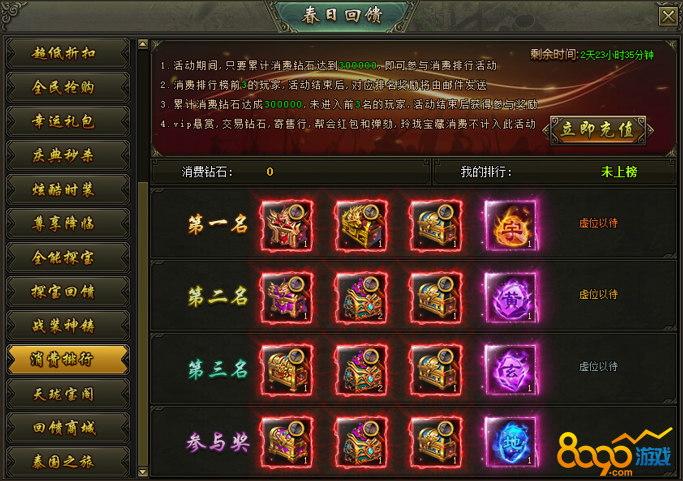Select second place purple winged chest icon

(287, 297)
